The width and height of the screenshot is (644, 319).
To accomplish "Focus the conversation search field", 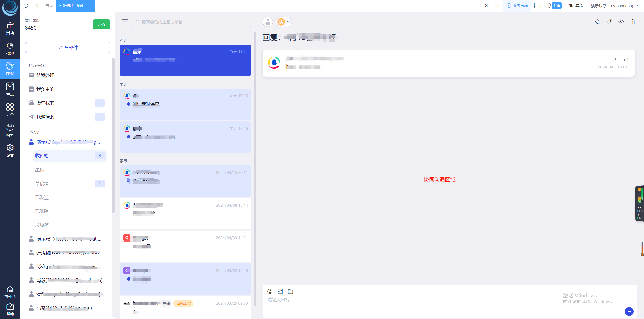I will click(192, 22).
